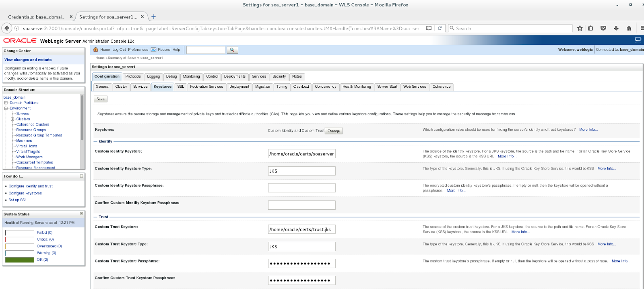Viewport: 644px width, 289px height.
Task: Click Custom Trust Keystore Passphrase field
Action: coord(301,264)
